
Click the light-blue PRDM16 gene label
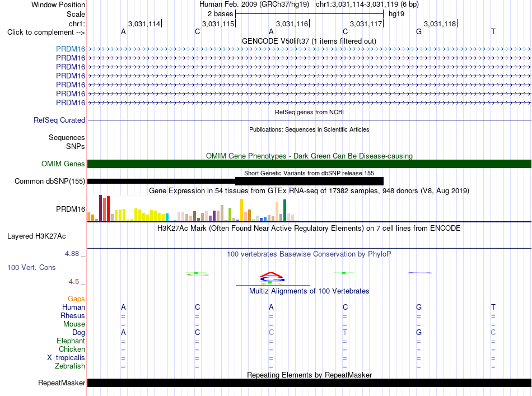tap(71, 49)
